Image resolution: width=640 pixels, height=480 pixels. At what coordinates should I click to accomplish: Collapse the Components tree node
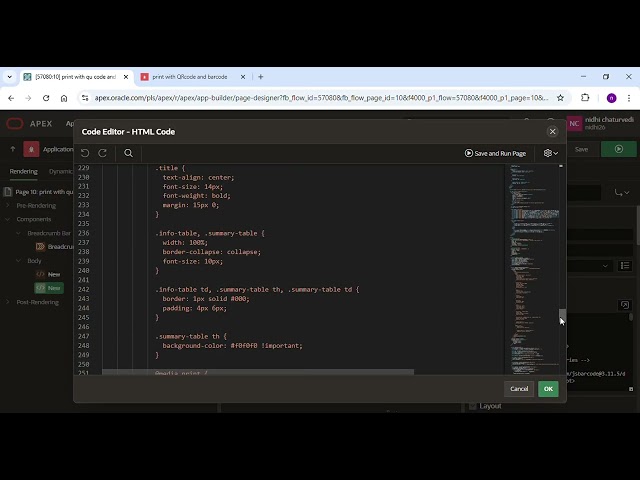coord(8,219)
